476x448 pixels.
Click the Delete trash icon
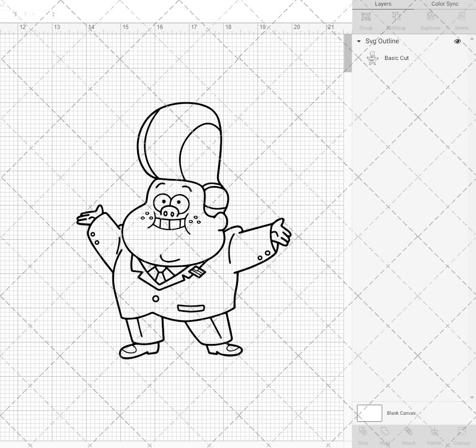(x=461, y=20)
